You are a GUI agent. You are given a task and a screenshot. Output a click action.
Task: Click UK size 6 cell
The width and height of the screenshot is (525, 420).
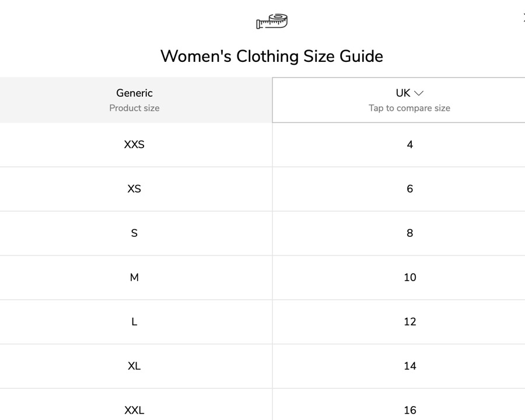pyautogui.click(x=409, y=189)
